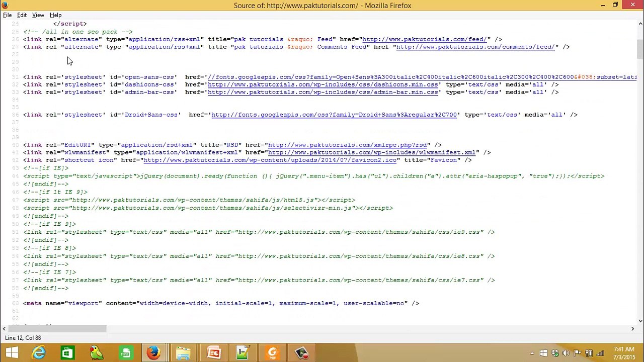Open the Droid+Sans googleapis link
644x362 pixels.
click(334, 115)
